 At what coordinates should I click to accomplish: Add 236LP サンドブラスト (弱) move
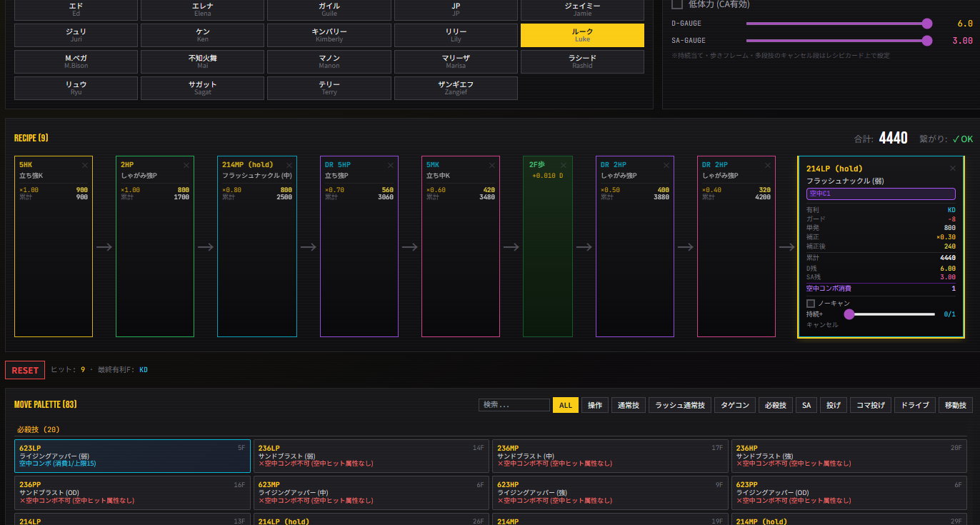tap(371, 456)
